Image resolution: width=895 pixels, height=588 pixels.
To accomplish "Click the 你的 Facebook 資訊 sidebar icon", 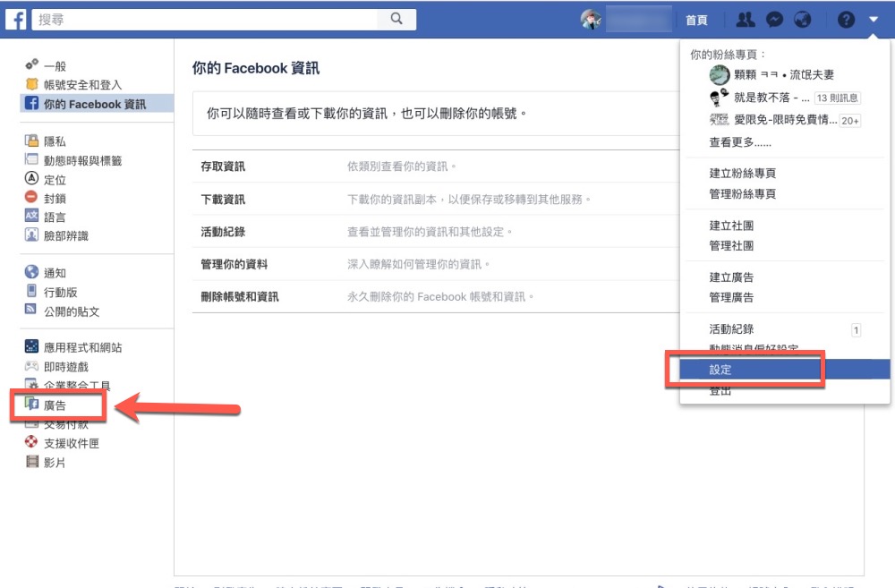I will [x=32, y=103].
